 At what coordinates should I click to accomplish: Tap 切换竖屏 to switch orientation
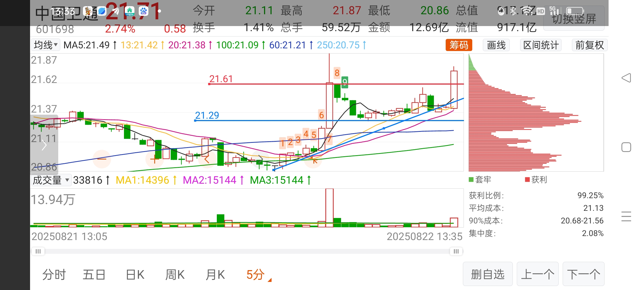tap(574, 19)
